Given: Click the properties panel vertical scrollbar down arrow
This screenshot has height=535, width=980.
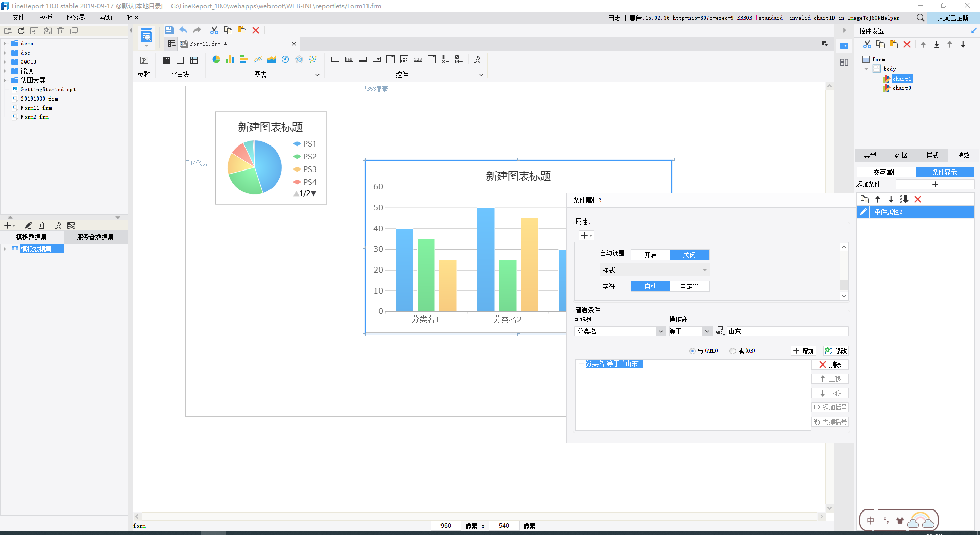Looking at the screenshot, I should click(844, 296).
